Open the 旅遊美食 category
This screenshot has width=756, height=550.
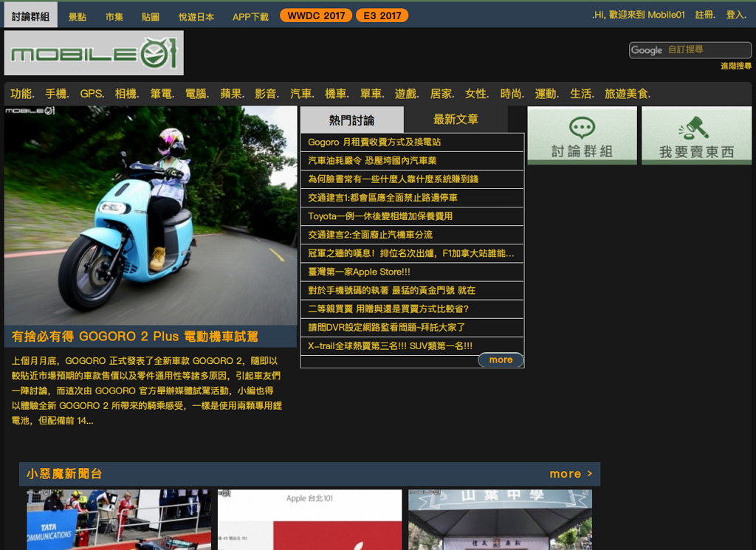628,94
